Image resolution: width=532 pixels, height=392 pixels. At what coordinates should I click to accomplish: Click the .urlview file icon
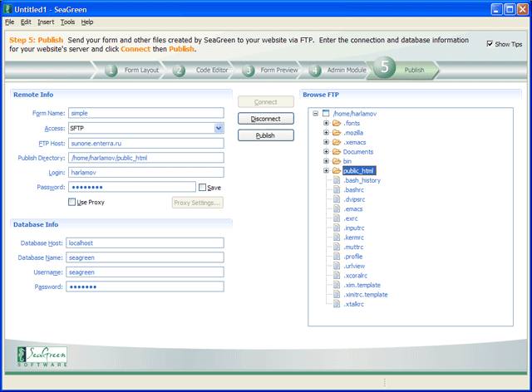pyautogui.click(x=337, y=266)
